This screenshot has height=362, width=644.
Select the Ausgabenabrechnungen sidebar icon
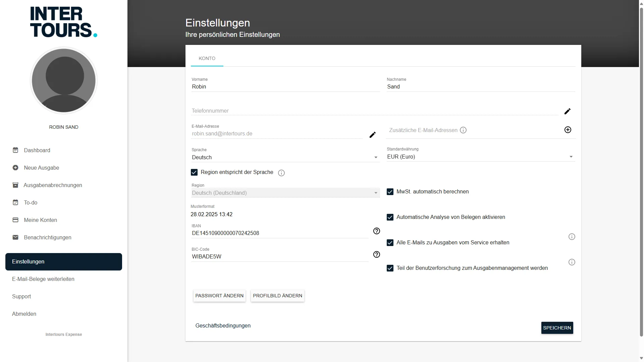(x=15, y=185)
